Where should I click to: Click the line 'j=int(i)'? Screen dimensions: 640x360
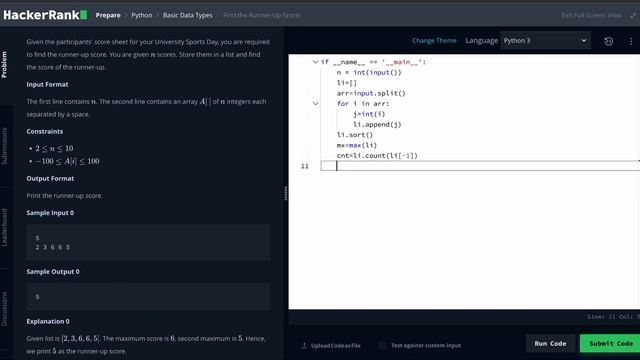pyautogui.click(x=369, y=114)
